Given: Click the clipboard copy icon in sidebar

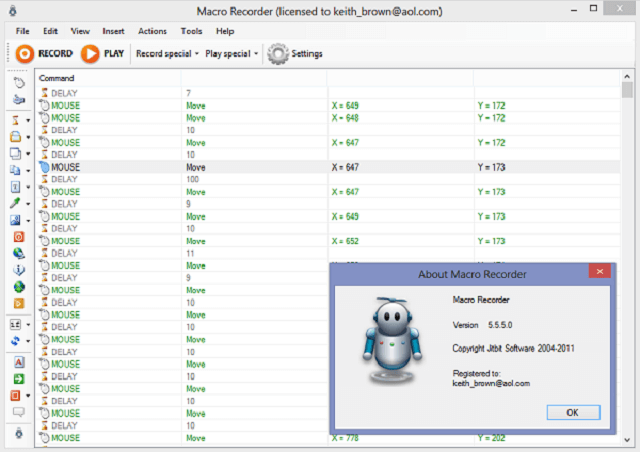Looking at the screenshot, I should tap(15, 170).
